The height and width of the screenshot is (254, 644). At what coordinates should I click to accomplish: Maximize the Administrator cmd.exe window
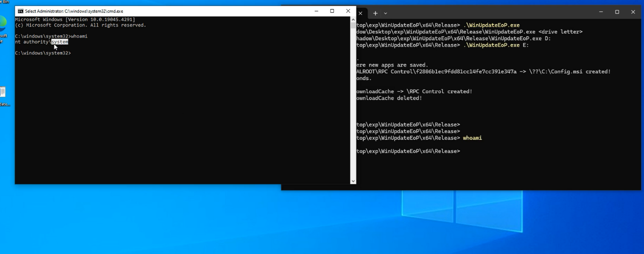click(x=332, y=11)
